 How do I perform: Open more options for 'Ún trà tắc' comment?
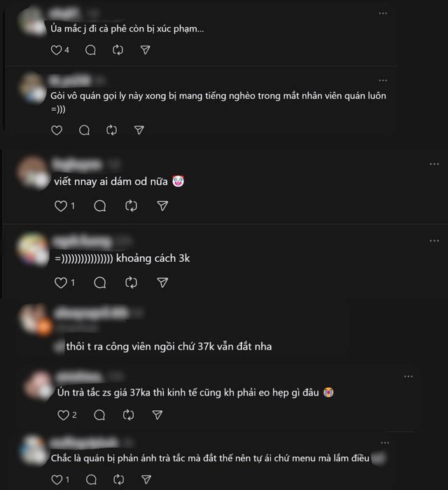(409, 377)
